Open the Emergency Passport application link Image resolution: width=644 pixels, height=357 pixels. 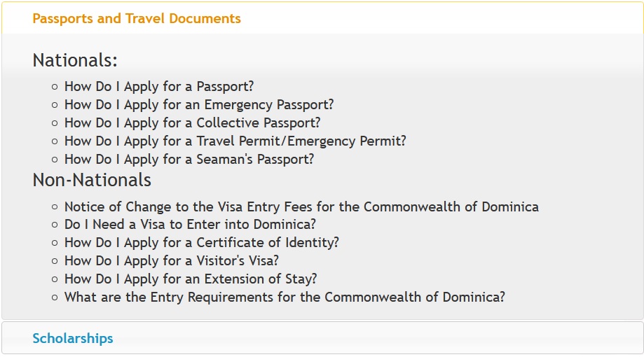(199, 105)
